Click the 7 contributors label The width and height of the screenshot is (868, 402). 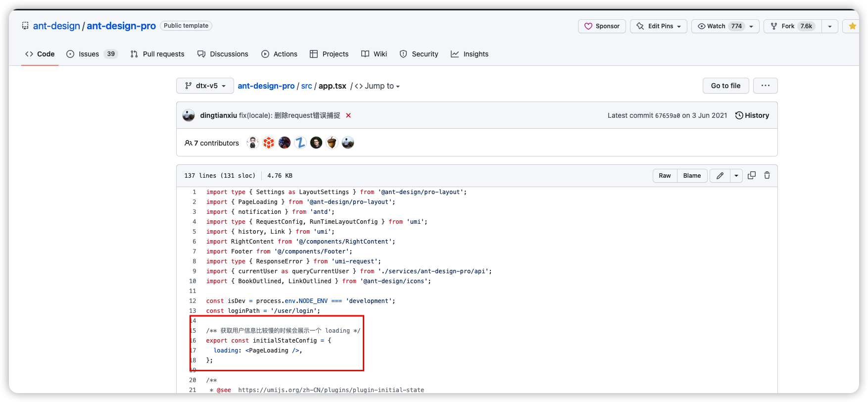[x=212, y=143]
